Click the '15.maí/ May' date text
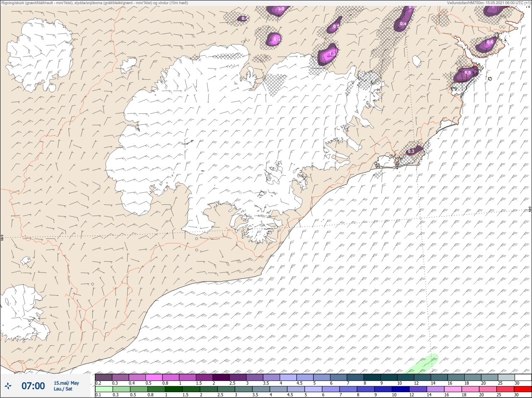Image resolution: width=532 pixels, height=398 pixels. click(66, 383)
